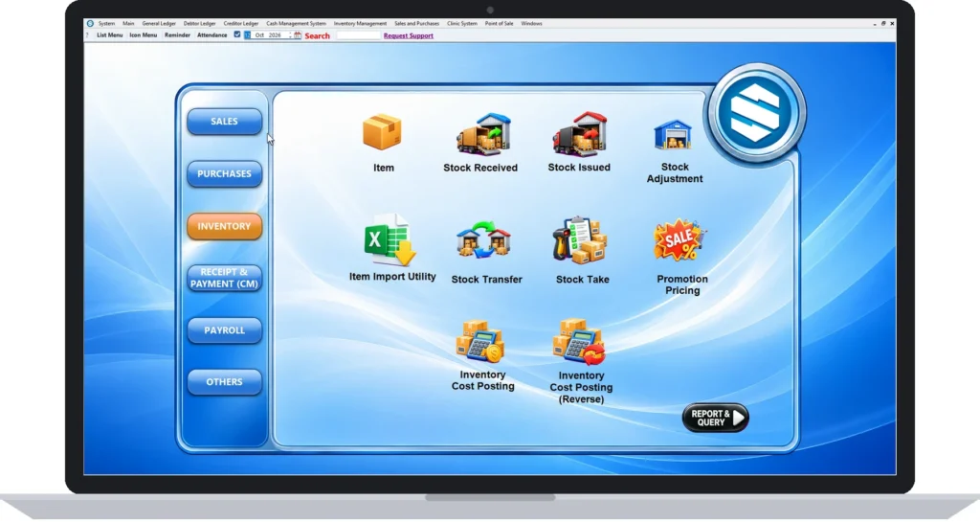This screenshot has height=522, width=980.
Task: Switch to List Menu view
Action: [109, 35]
